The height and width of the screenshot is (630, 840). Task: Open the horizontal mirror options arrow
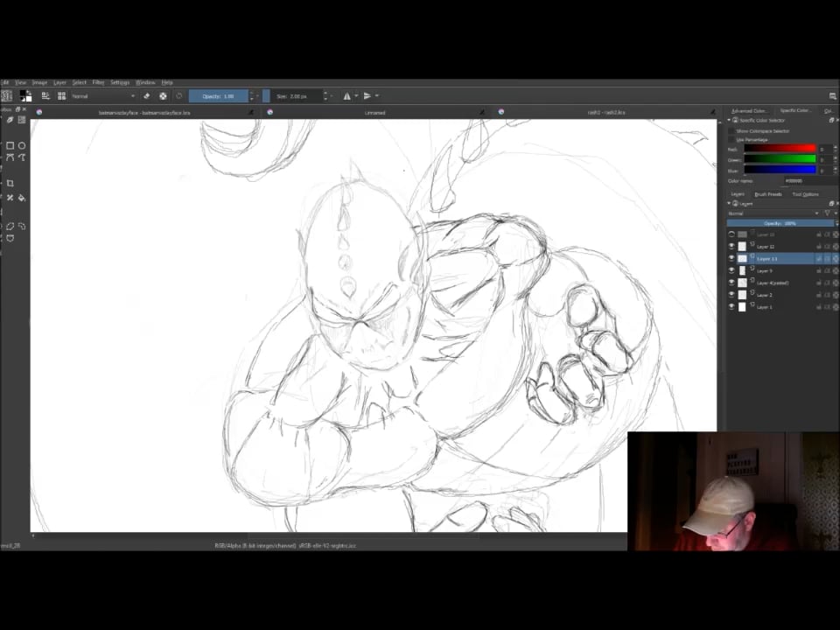356,96
